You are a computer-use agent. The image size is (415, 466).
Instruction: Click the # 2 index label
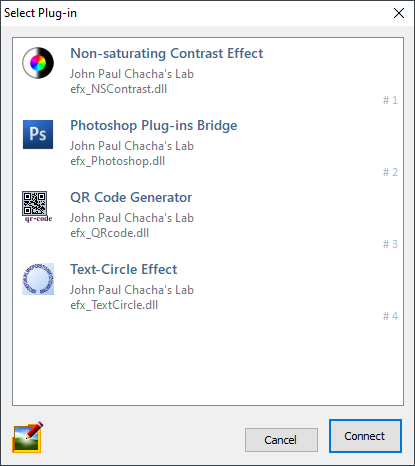point(390,172)
